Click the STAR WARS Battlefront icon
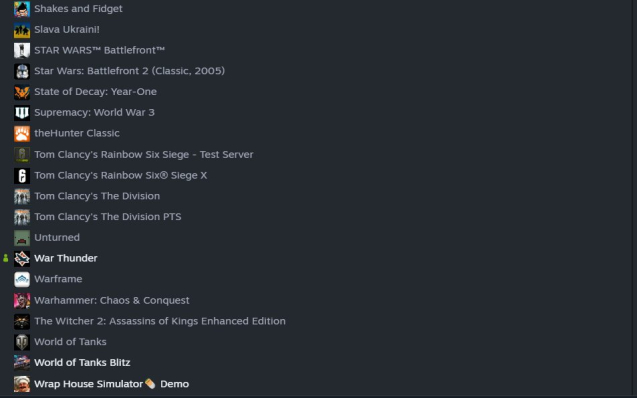The width and height of the screenshot is (637, 398). tap(22, 50)
